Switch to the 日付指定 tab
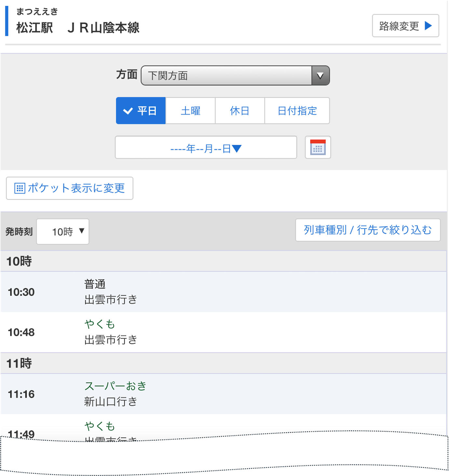Screen dimensions: 449x476 point(297,110)
